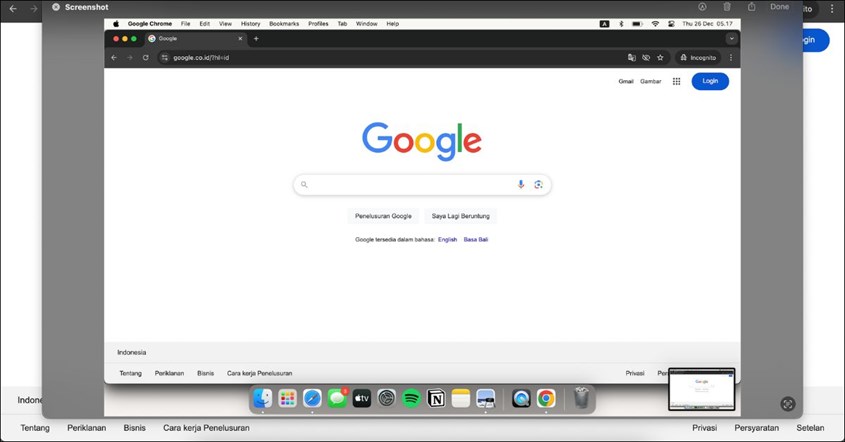
Task: Open the Profiles menu
Action: pos(318,24)
